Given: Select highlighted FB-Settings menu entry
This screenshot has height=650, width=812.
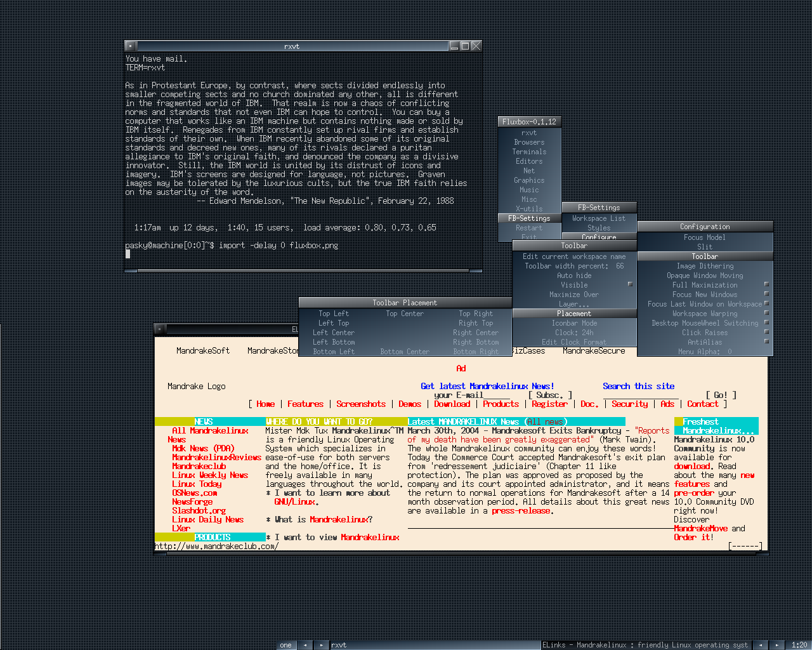Looking at the screenshot, I should pyautogui.click(x=529, y=218).
